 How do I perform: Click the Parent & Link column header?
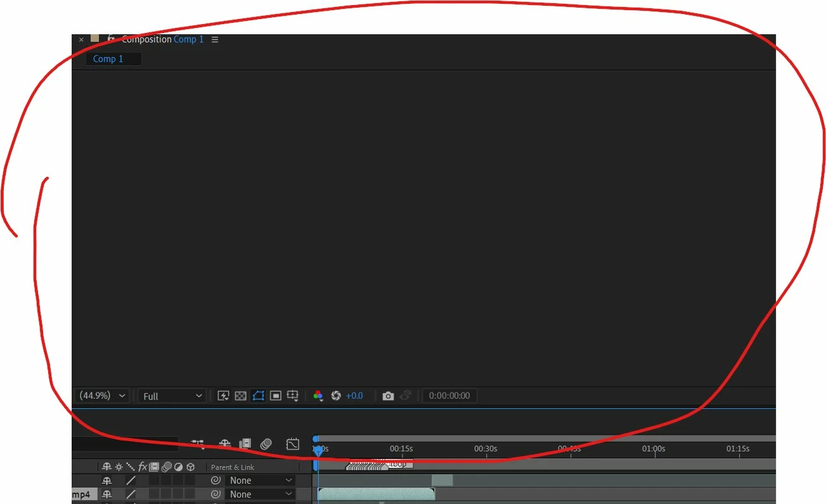(233, 467)
